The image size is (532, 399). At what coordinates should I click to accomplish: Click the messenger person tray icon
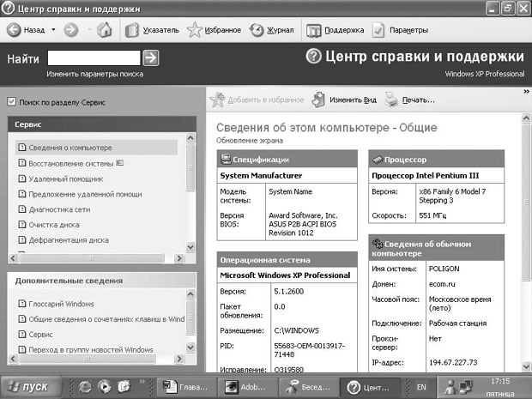tap(450, 386)
